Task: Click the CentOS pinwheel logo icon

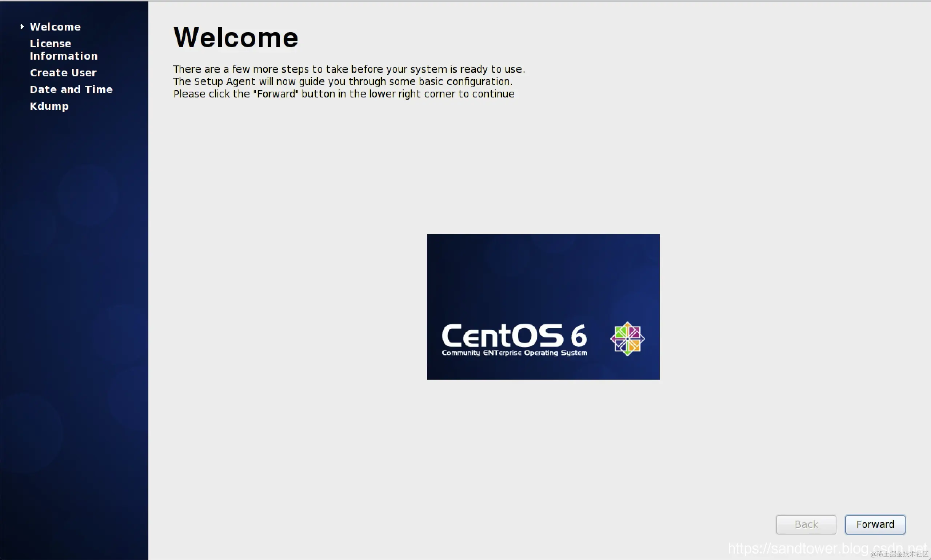Action: pos(627,339)
